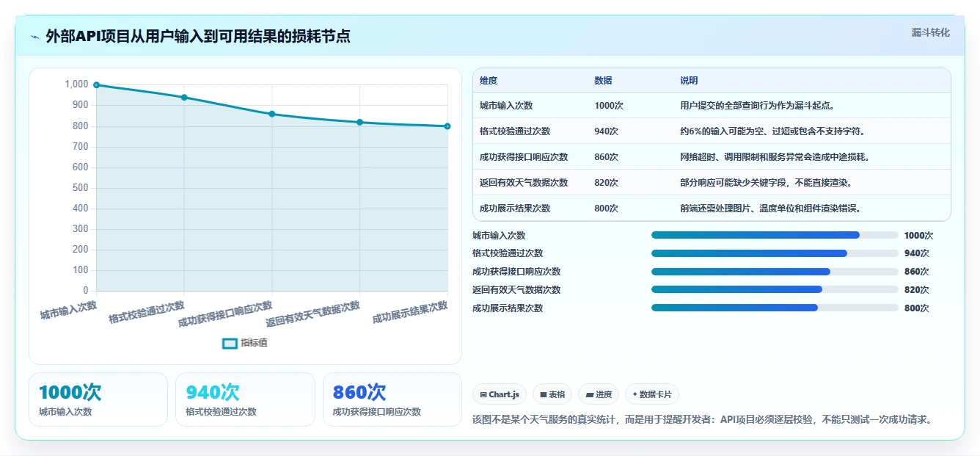The width and height of the screenshot is (980, 456).
Task: Click the footer note about API项目必须逐层校验
Action: click(703, 420)
